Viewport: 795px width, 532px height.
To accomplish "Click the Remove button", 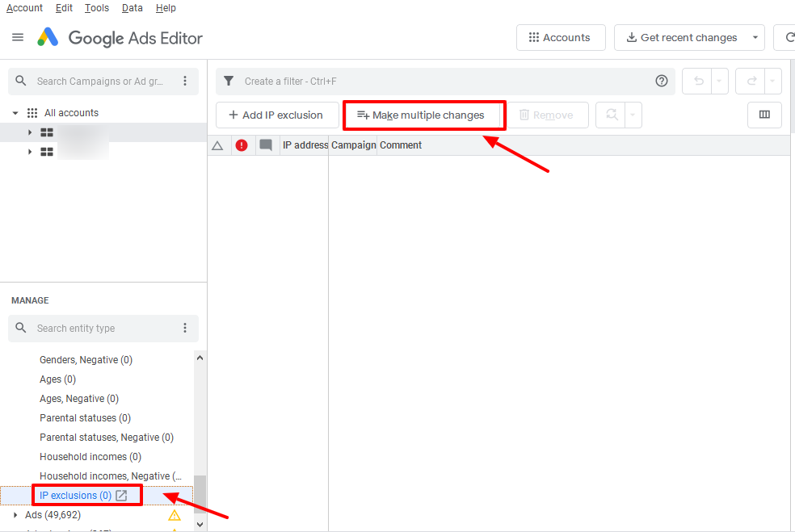I will (548, 115).
